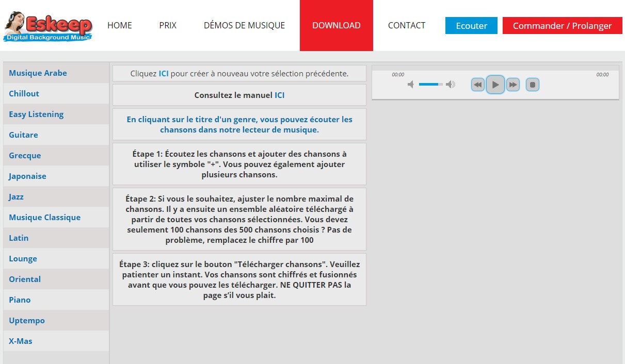This screenshot has width=625, height=364.
Task: Mute using the low-volume speaker icon
Action: click(411, 85)
